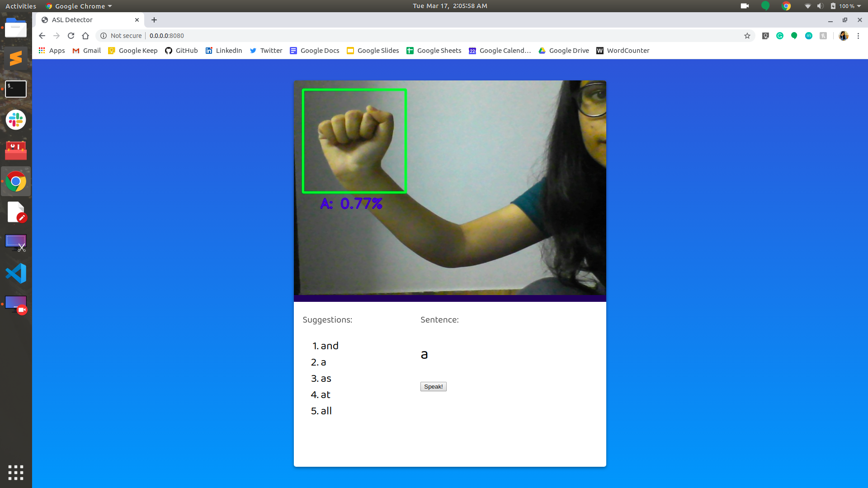868x488 pixels.
Task: Open the Grammarly extension icon
Action: [x=780, y=36]
